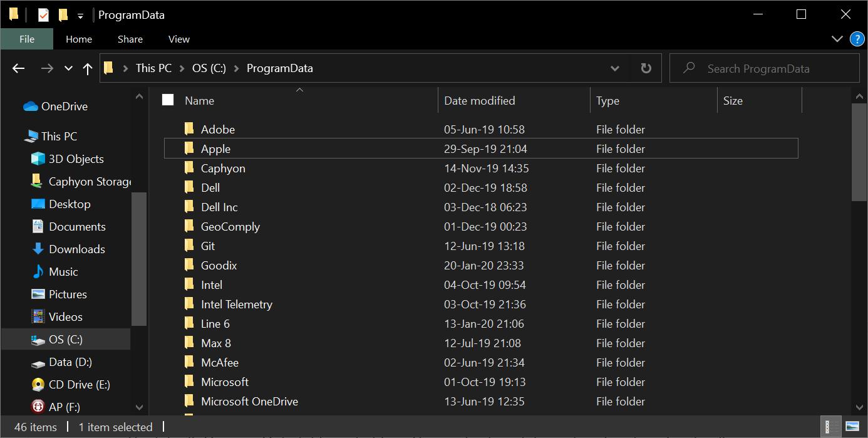Select the OS (C:) drive in sidebar
The image size is (868, 438).
[x=66, y=340]
